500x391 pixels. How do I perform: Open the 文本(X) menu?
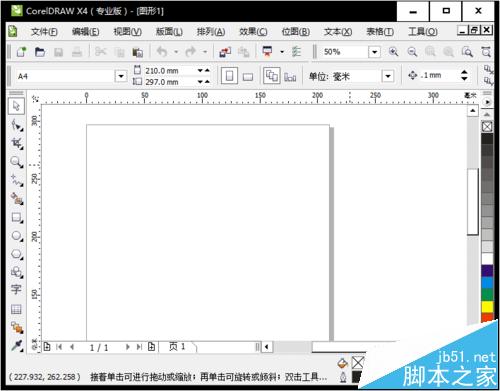pyautogui.click(x=338, y=32)
